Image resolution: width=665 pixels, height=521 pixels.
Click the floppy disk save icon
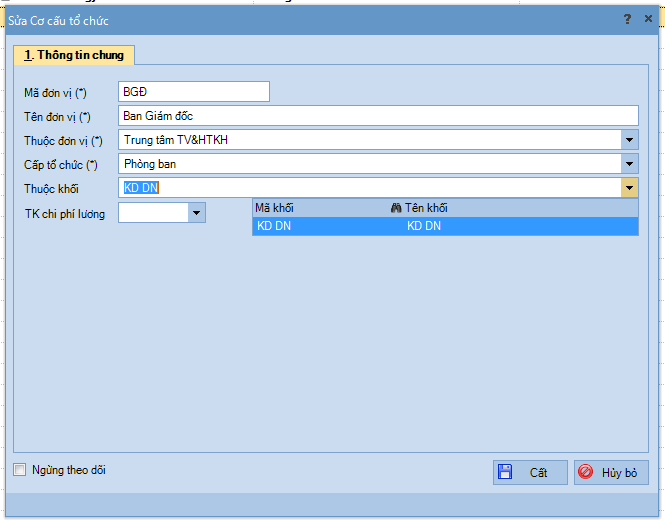pyautogui.click(x=505, y=472)
